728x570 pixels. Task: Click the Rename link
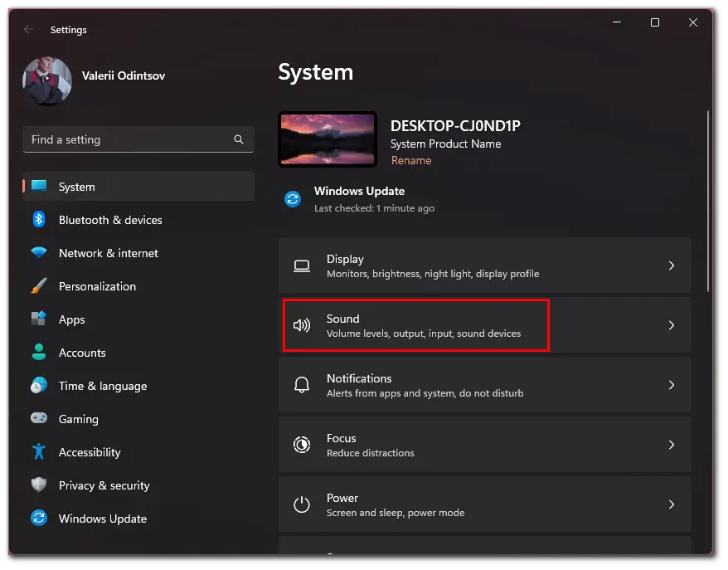click(411, 160)
